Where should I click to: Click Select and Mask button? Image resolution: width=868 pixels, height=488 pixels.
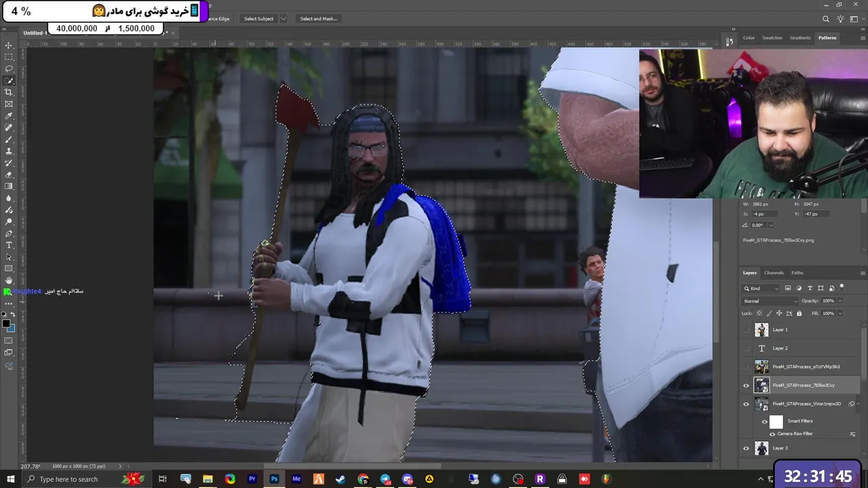click(x=319, y=19)
